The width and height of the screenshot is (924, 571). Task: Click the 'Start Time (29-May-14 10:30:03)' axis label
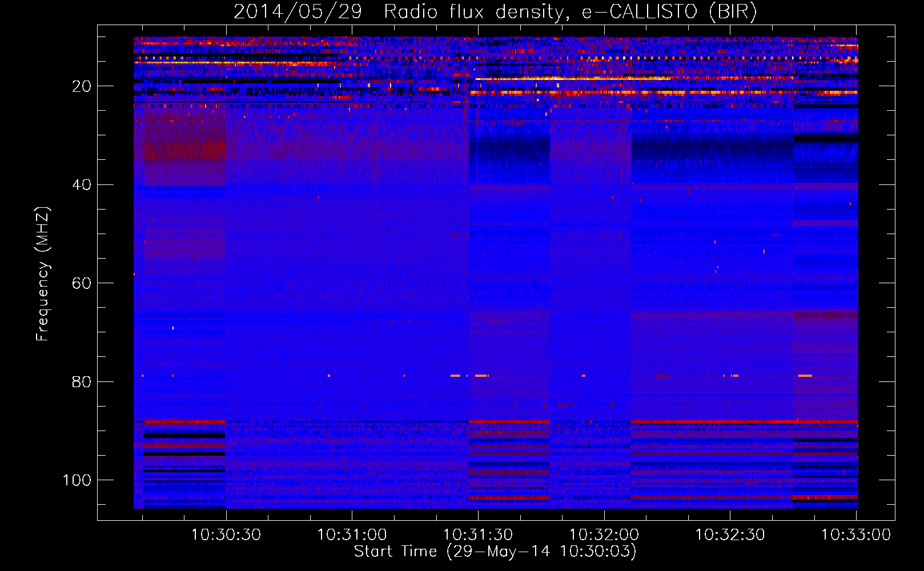pyautogui.click(x=495, y=552)
